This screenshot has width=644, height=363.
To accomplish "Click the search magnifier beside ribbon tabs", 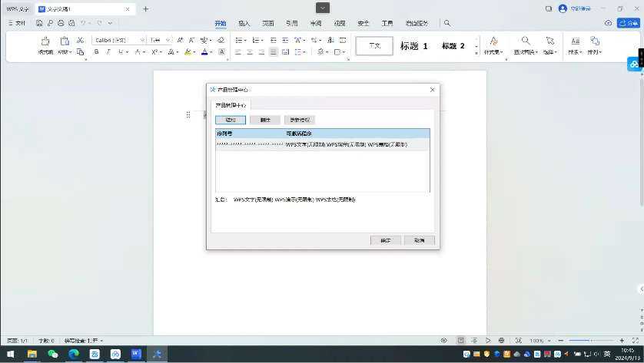I will pyautogui.click(x=447, y=23).
